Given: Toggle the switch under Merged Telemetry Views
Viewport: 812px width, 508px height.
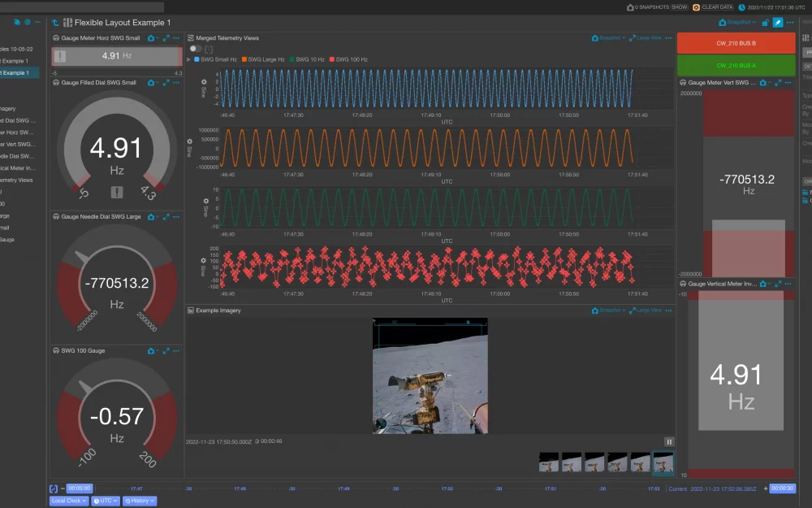Looking at the screenshot, I should pyautogui.click(x=196, y=49).
